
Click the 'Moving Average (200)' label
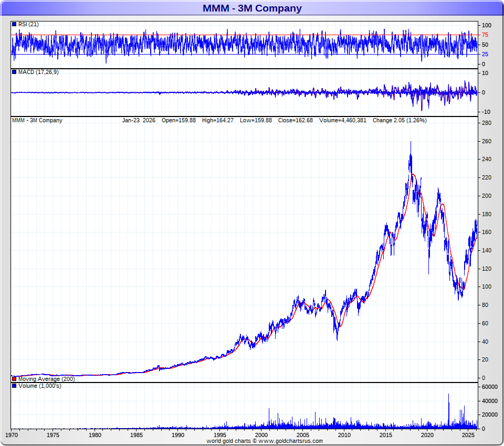(47, 379)
